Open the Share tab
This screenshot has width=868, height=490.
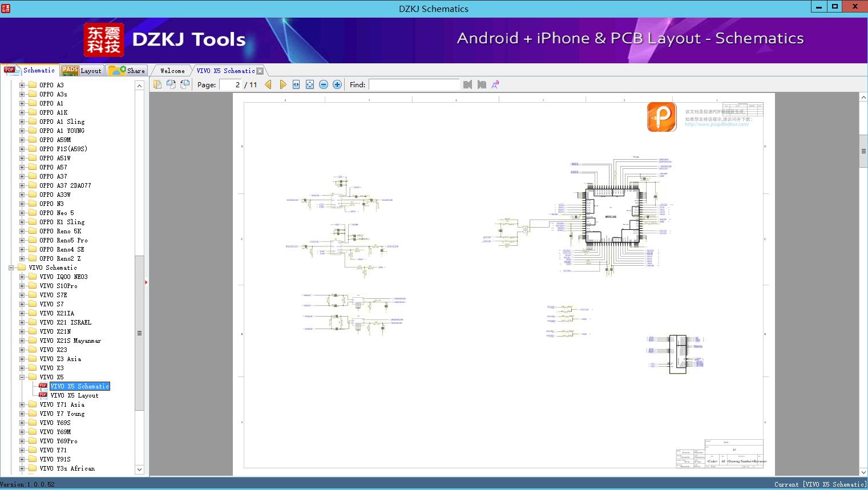127,71
